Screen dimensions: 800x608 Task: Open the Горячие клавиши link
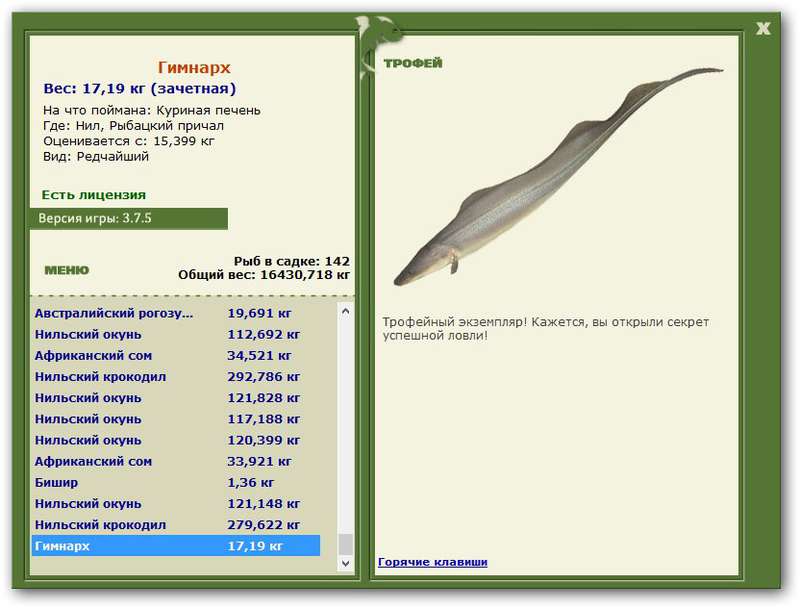(x=433, y=562)
